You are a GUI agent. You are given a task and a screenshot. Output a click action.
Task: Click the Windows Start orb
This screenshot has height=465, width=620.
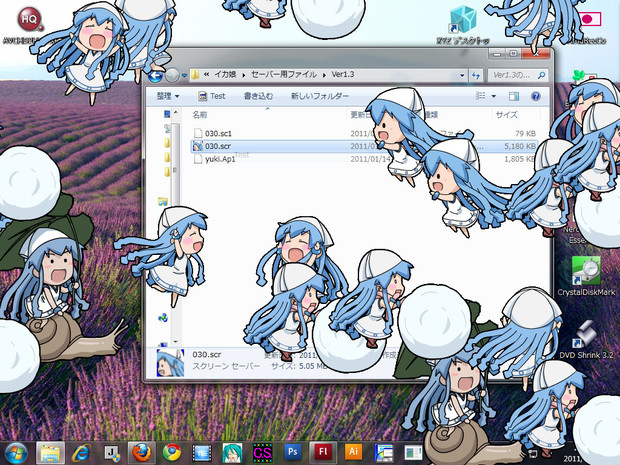click(16, 453)
